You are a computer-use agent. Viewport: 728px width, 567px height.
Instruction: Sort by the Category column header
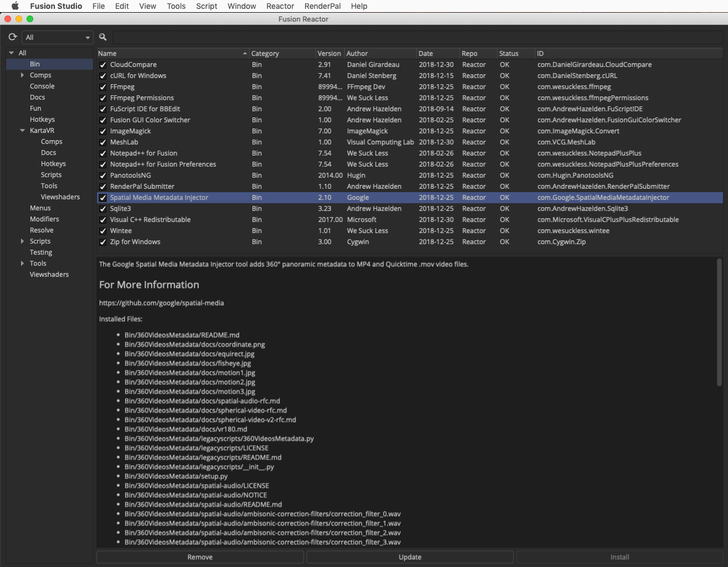pyautogui.click(x=282, y=54)
